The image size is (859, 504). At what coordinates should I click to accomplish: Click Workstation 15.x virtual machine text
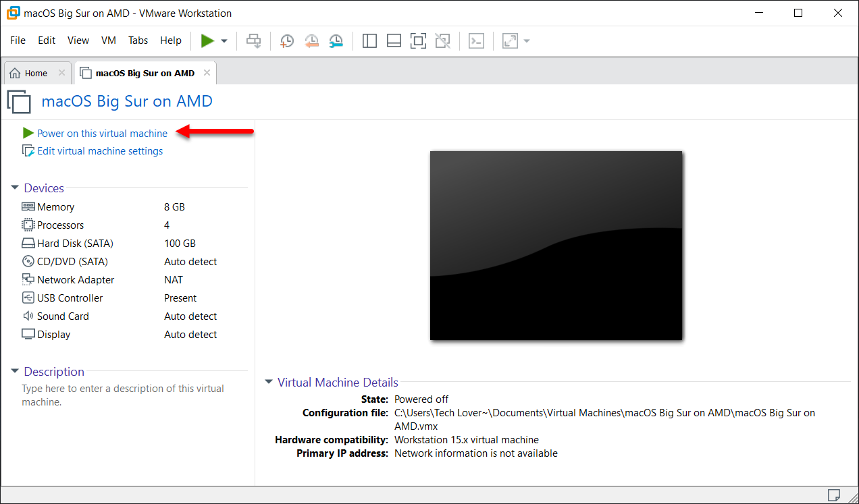point(467,440)
